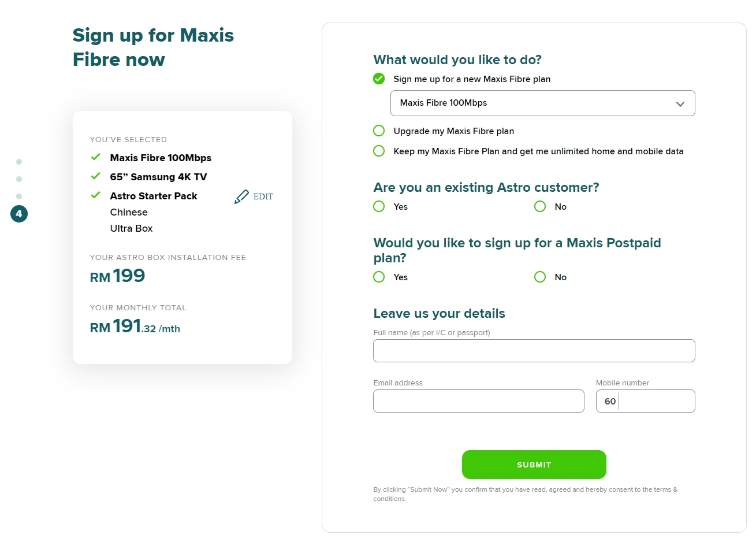Choose "Keep my Maxis Fibre Plan" unlimited data option
This screenshot has height=542, width=756.
pos(379,151)
